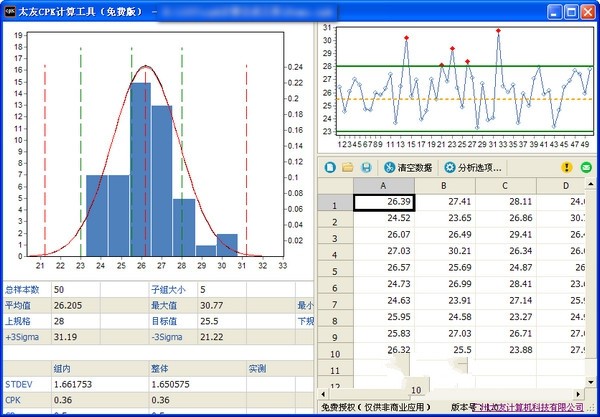Open the 太友计算机科技有限公司 company link
600x417 pixels.
[x=530, y=407]
